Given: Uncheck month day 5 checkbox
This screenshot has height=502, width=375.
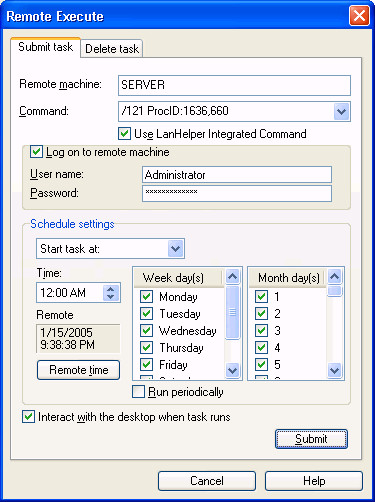Looking at the screenshot, I should click(x=261, y=365).
